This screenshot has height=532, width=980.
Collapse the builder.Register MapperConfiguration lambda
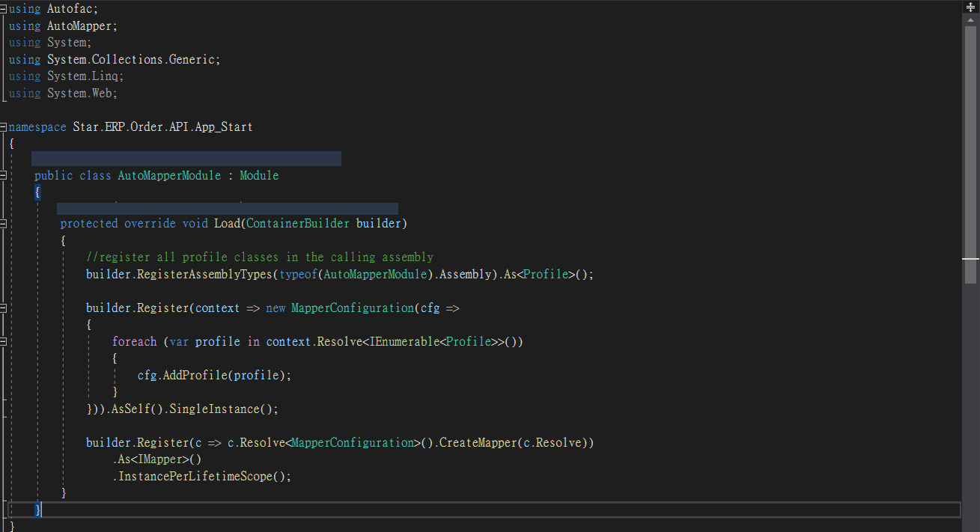[x=4, y=308]
